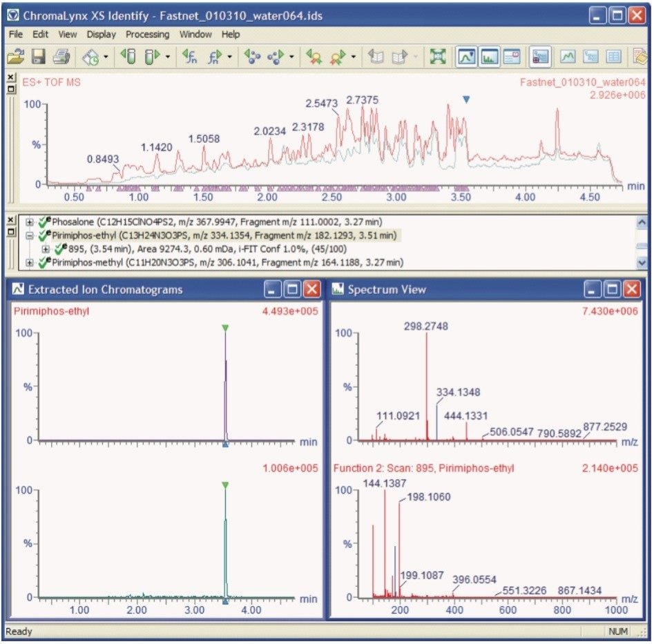The height and width of the screenshot is (644, 654).
Task: Toggle Phosalone confirmed check mark
Action: click(44, 222)
